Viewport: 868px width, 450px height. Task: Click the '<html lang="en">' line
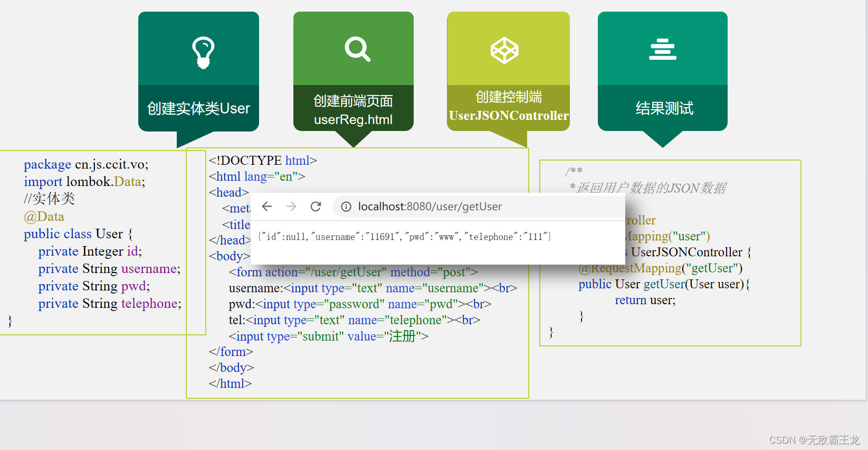257,176
